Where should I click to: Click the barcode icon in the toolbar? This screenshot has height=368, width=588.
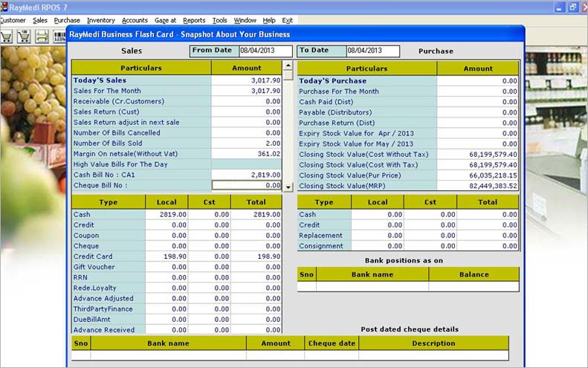[59, 36]
